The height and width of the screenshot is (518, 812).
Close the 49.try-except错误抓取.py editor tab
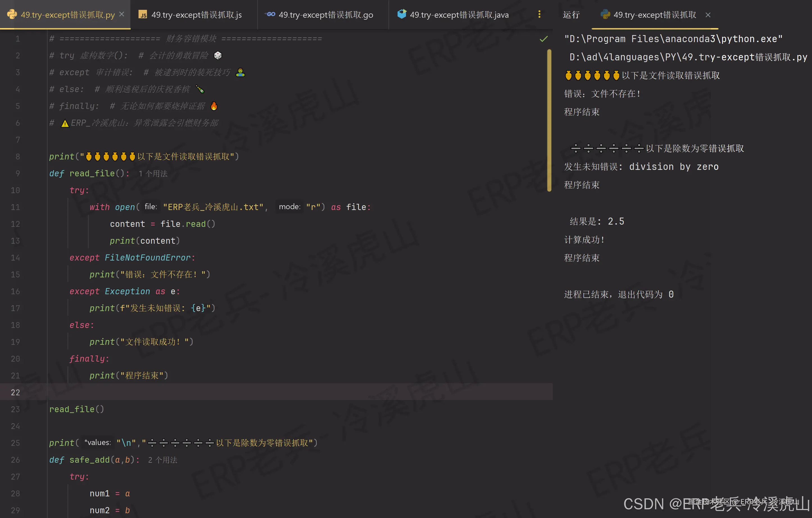click(x=122, y=14)
